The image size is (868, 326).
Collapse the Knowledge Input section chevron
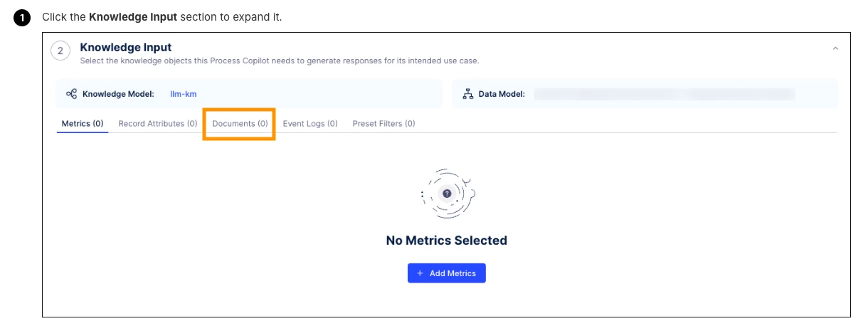[835, 48]
